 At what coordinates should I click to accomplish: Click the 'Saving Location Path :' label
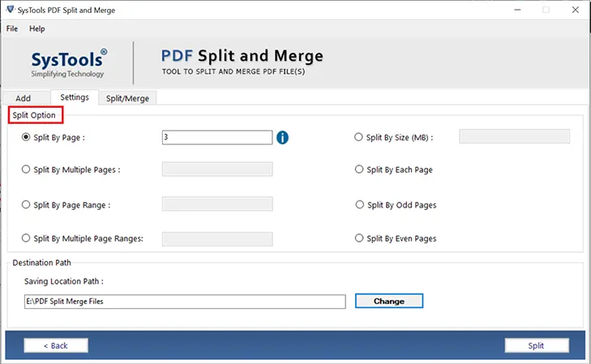[x=64, y=281]
